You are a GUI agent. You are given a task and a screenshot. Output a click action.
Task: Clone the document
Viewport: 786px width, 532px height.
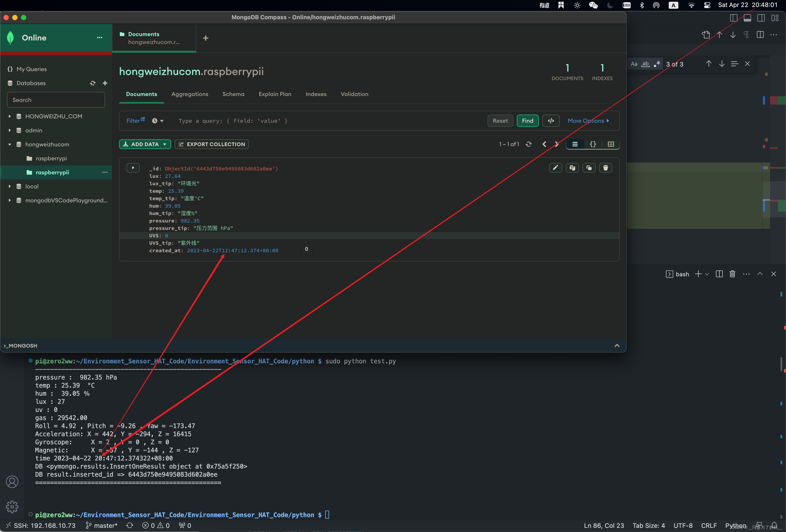(x=589, y=168)
